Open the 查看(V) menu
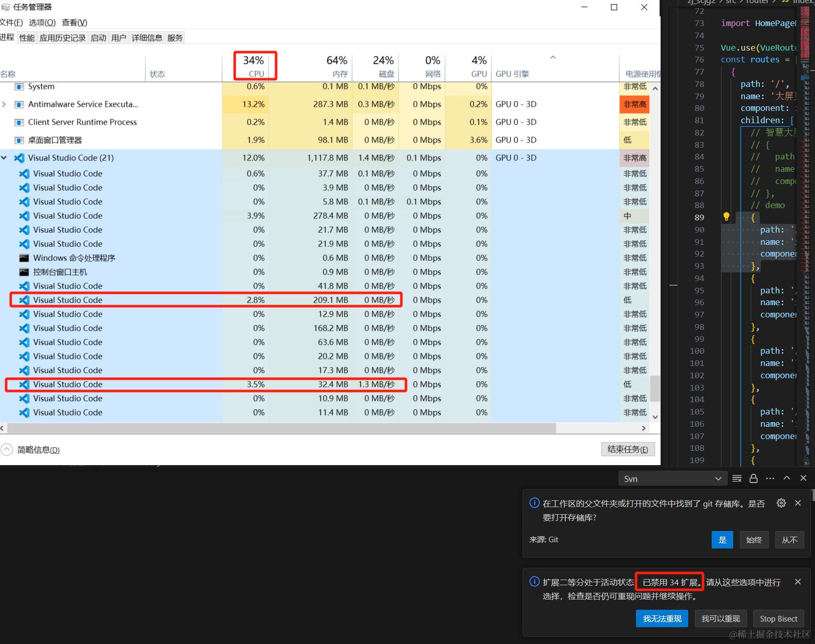The height and width of the screenshot is (644, 815). [74, 22]
